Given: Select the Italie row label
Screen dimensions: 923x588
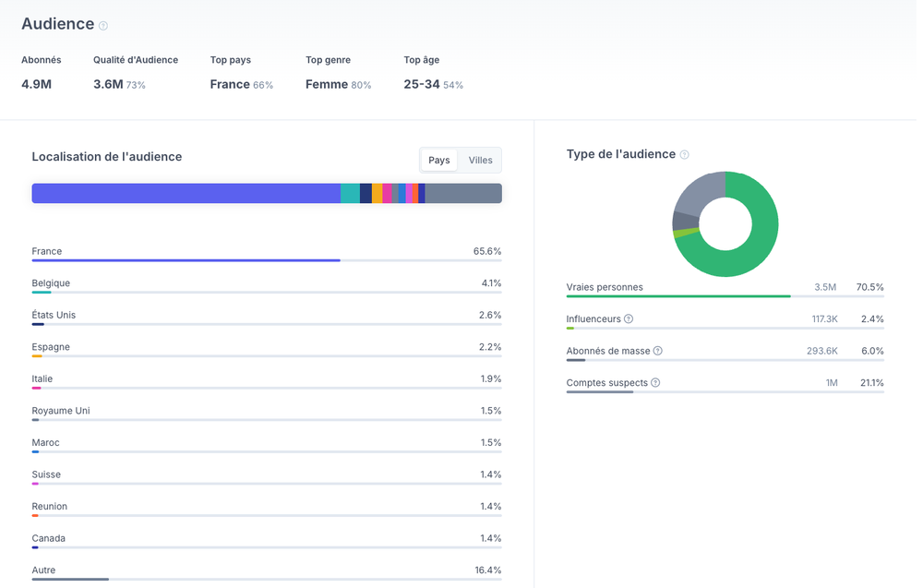Looking at the screenshot, I should [x=42, y=378].
